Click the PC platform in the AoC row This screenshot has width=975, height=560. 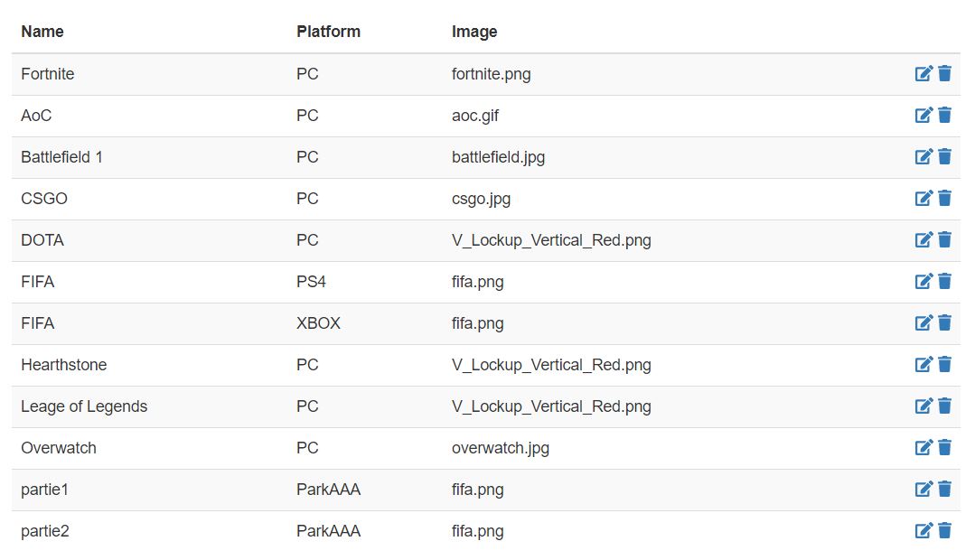[x=307, y=116]
